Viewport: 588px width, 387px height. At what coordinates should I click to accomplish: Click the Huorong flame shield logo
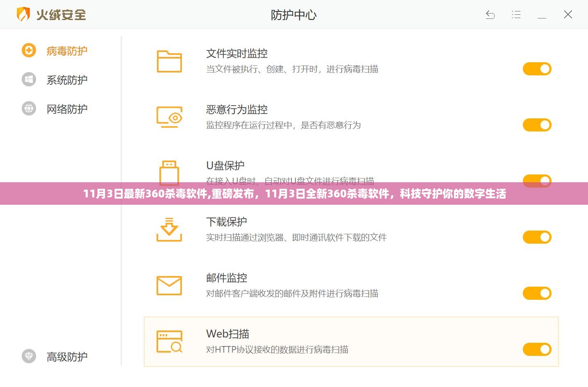[x=23, y=15]
